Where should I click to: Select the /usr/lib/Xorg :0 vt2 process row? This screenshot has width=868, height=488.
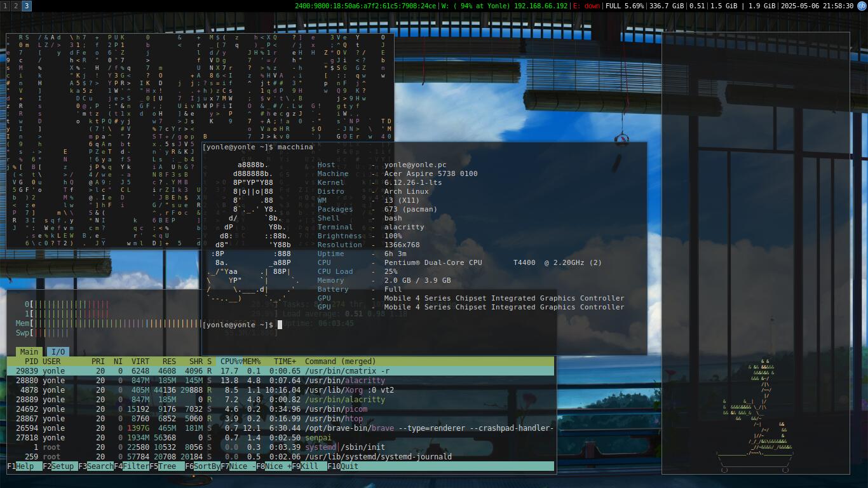point(281,390)
